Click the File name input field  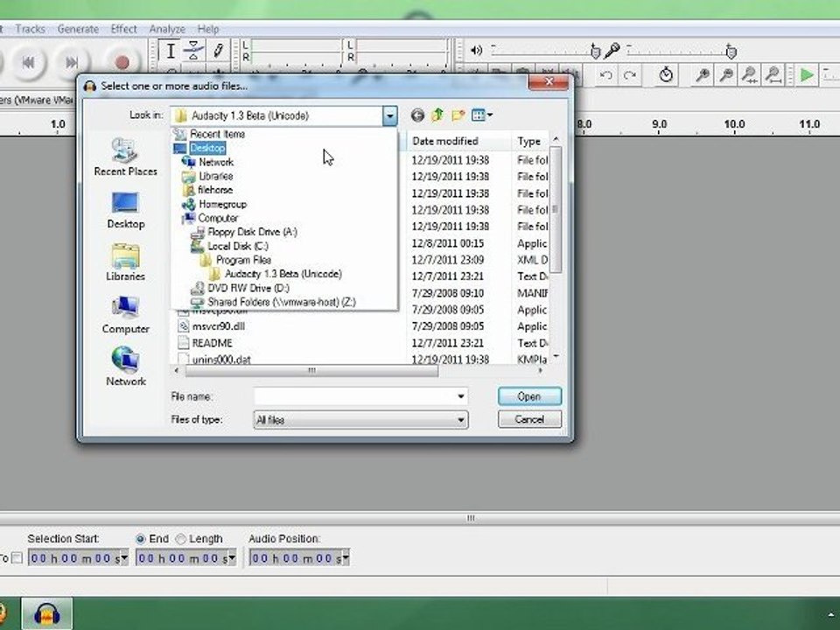[354, 396]
